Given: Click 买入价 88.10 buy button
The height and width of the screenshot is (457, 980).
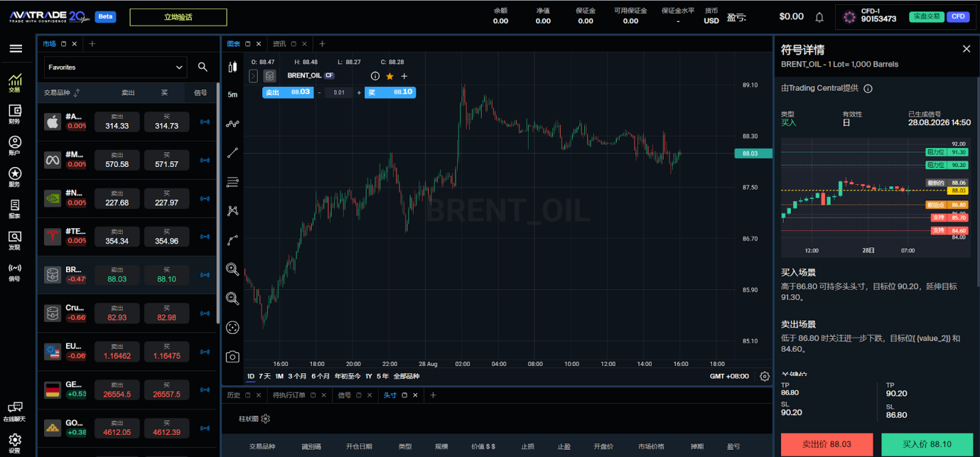Looking at the screenshot, I should click(927, 444).
